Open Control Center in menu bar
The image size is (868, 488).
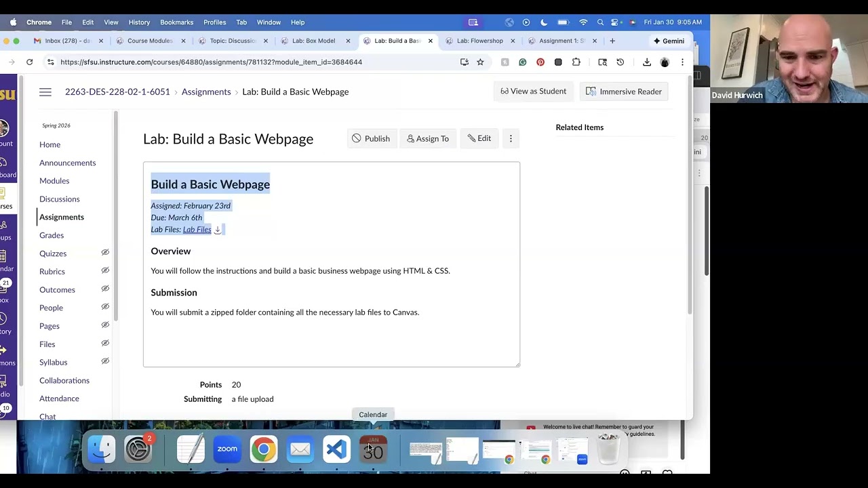click(616, 22)
